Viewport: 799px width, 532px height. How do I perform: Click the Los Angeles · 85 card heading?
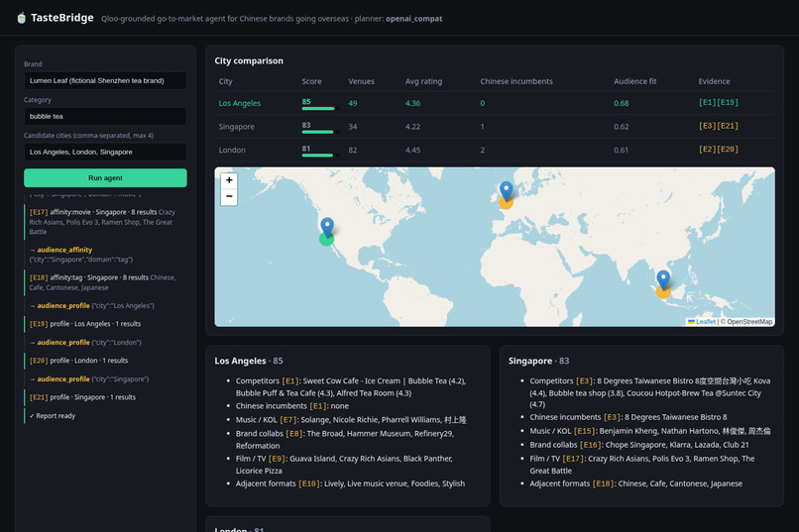[249, 361]
